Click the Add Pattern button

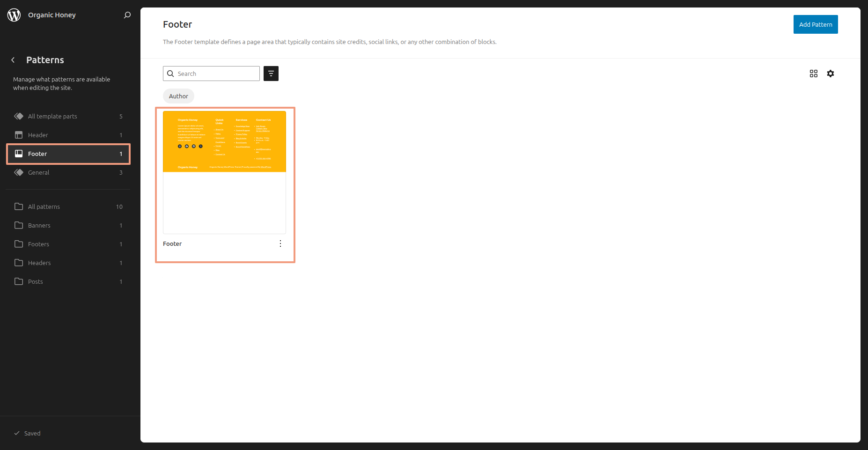(815, 24)
